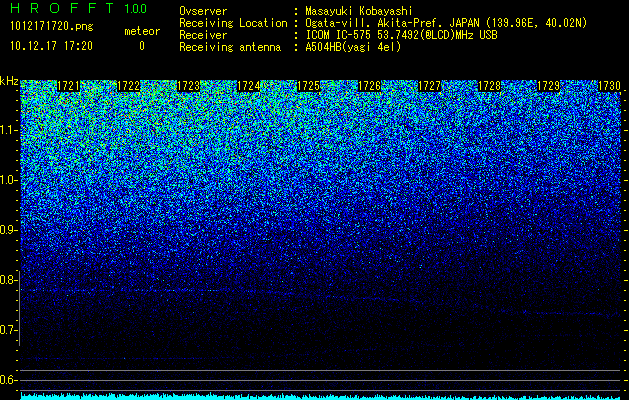This screenshot has width=629, height=400.
Task: Select the Ogata-vill. Akita-Pref. JAPAN location text
Action: point(446,23)
